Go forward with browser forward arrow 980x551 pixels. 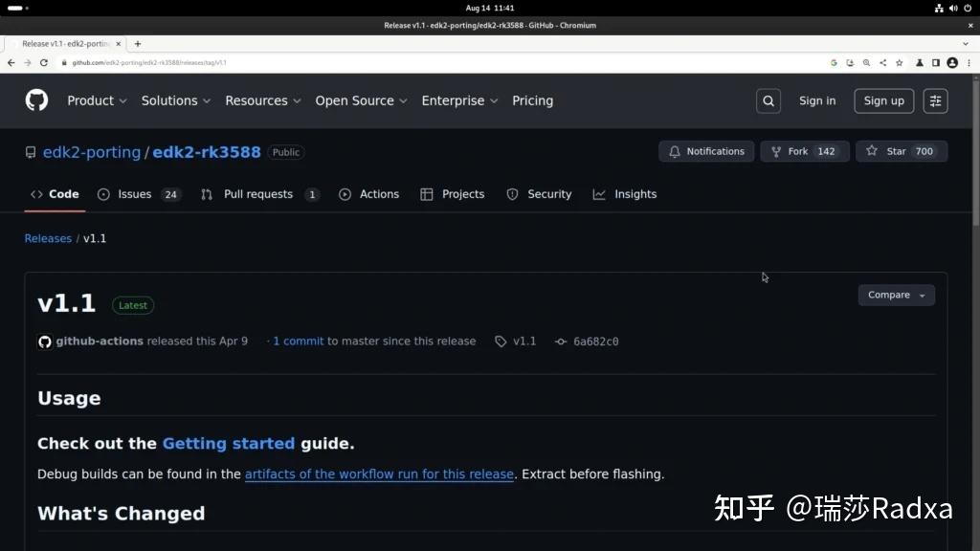[28, 62]
